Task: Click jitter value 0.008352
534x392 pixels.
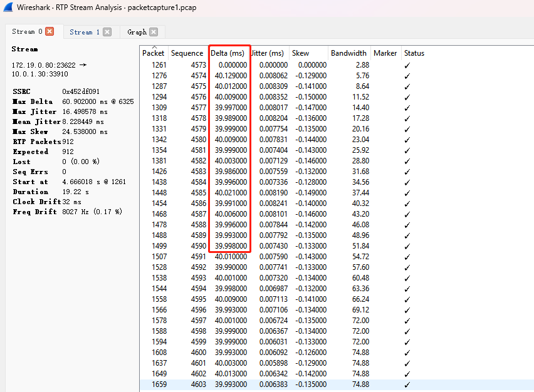Action: pyautogui.click(x=273, y=97)
